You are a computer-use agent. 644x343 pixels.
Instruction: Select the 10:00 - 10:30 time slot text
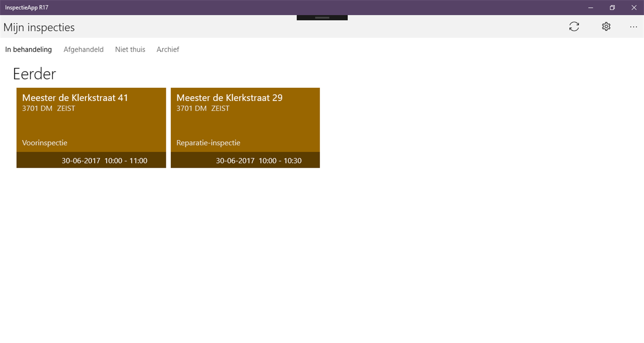(280, 161)
